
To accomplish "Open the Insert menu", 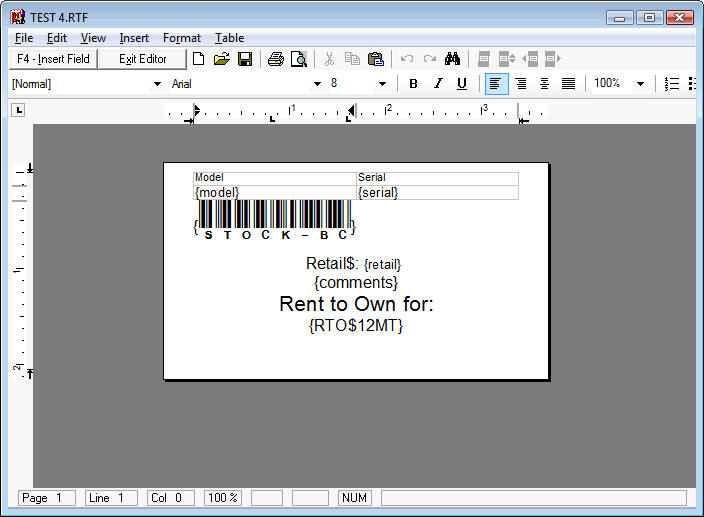I will 134,38.
